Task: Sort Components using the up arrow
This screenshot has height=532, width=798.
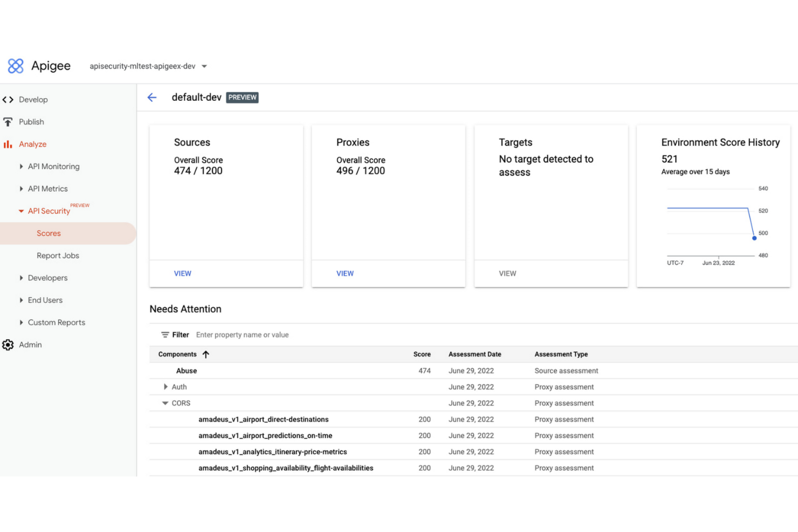Action: [x=206, y=354]
